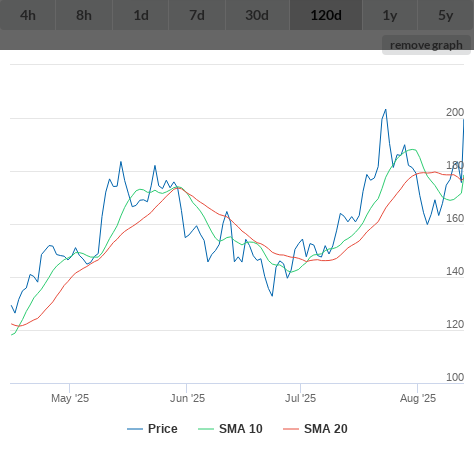Viewport: 474px width, 455px height.
Task: Choose the 1d time range tab
Action: pos(141,15)
